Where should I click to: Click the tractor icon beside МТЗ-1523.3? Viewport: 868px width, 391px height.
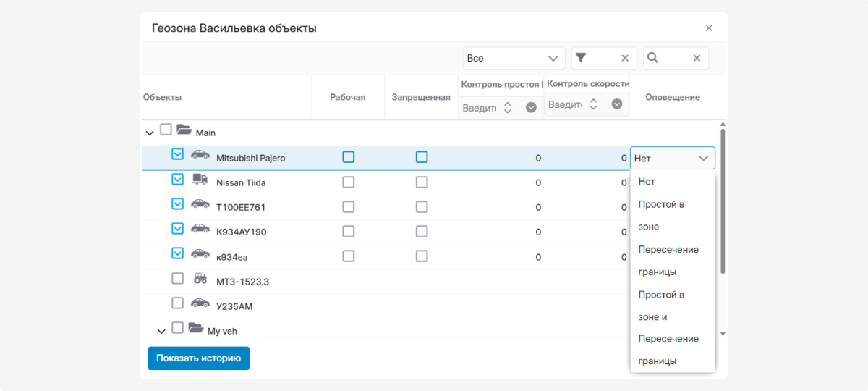pyautogui.click(x=200, y=279)
